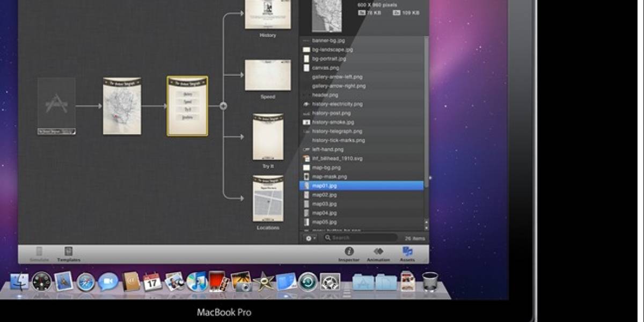
Task: Open the Downloads stack in the Dock
Action: (x=408, y=281)
